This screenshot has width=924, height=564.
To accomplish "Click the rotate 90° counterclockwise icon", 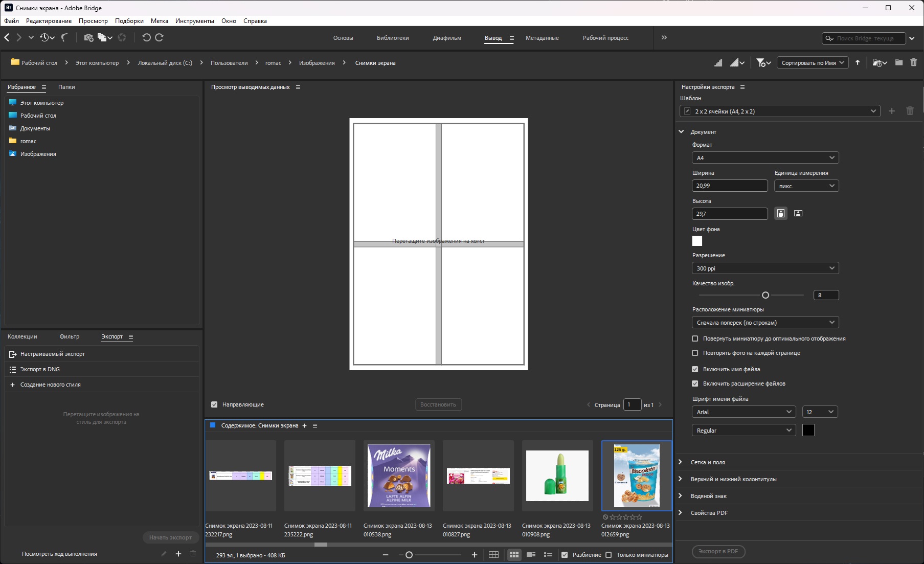I will (146, 37).
